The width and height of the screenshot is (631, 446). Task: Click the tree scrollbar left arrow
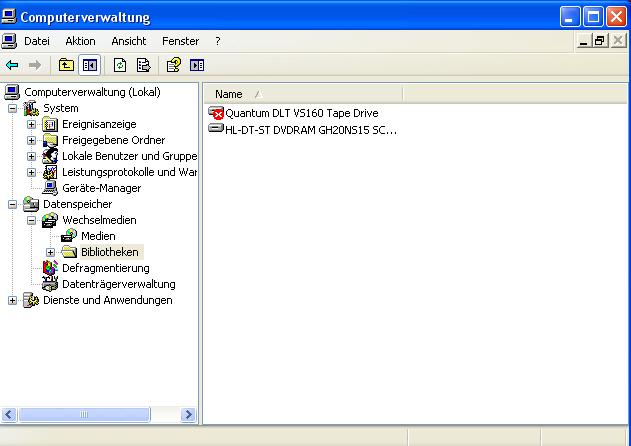[9, 415]
